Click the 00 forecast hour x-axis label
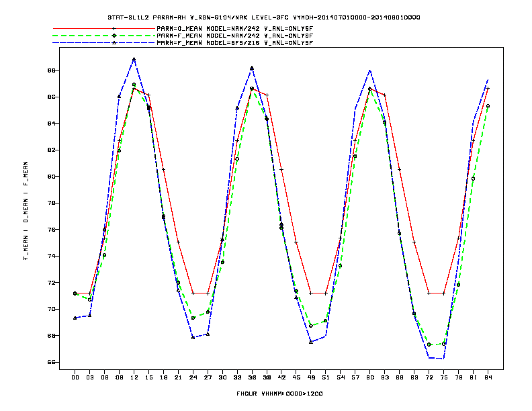The image size is (532, 411). click(75, 377)
